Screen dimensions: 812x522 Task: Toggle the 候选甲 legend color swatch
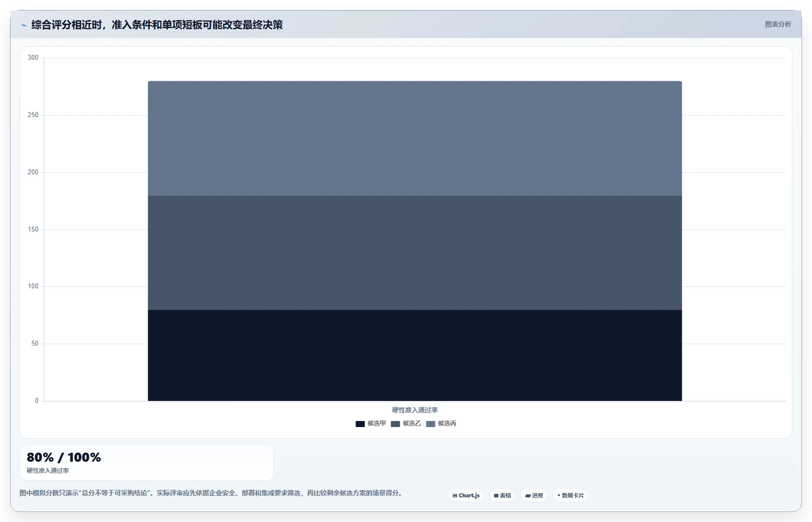[360, 424]
